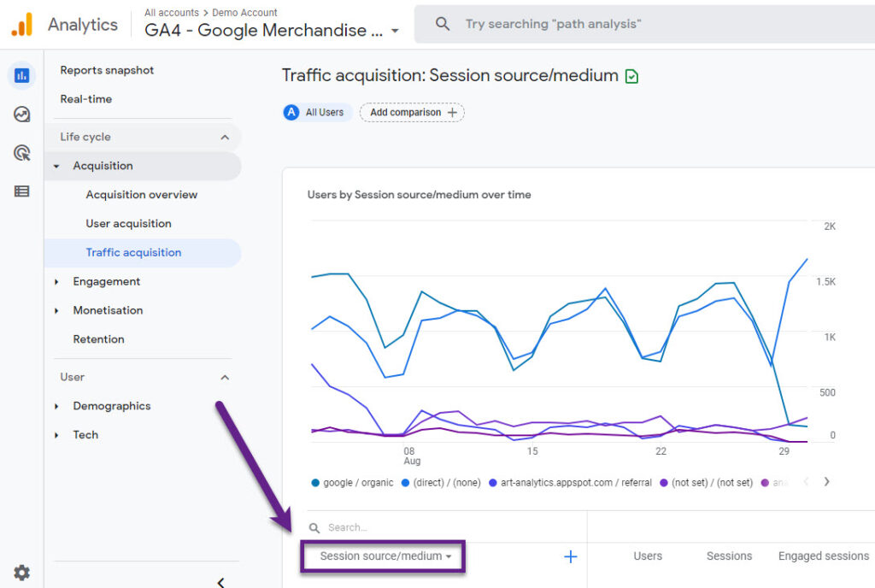The image size is (875, 588).
Task: Click the Demo Account breadcrumb link
Action: tap(244, 12)
